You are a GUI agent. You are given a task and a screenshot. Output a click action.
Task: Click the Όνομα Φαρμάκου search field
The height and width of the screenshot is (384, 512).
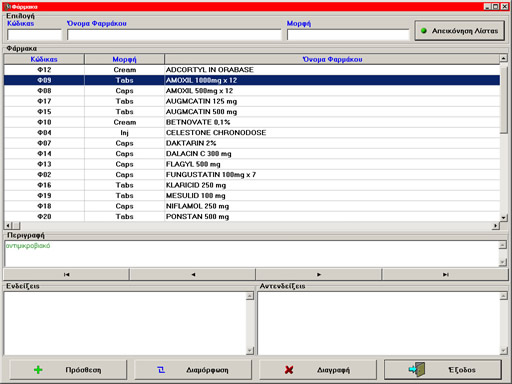point(174,35)
